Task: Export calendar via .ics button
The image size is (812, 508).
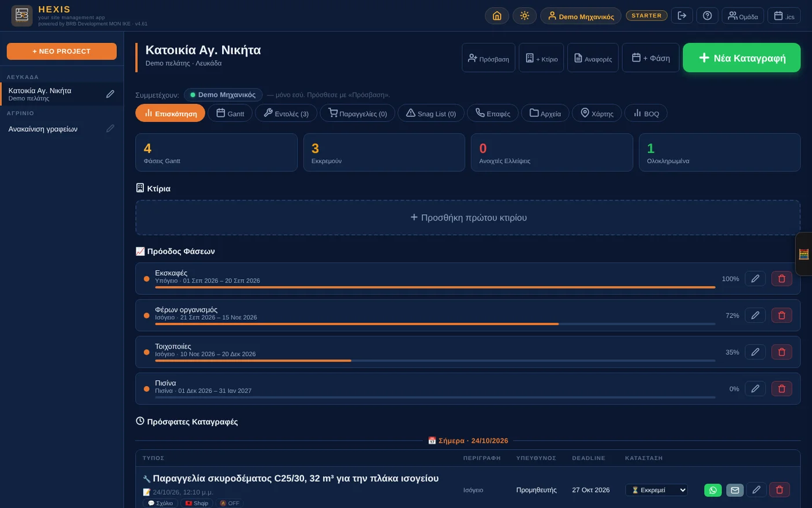Action: (x=784, y=16)
